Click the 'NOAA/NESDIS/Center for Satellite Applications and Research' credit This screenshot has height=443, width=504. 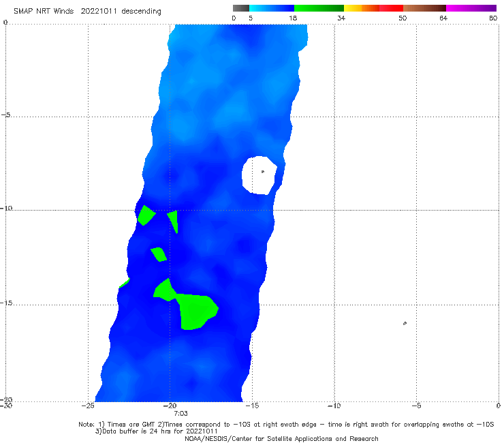281,439
